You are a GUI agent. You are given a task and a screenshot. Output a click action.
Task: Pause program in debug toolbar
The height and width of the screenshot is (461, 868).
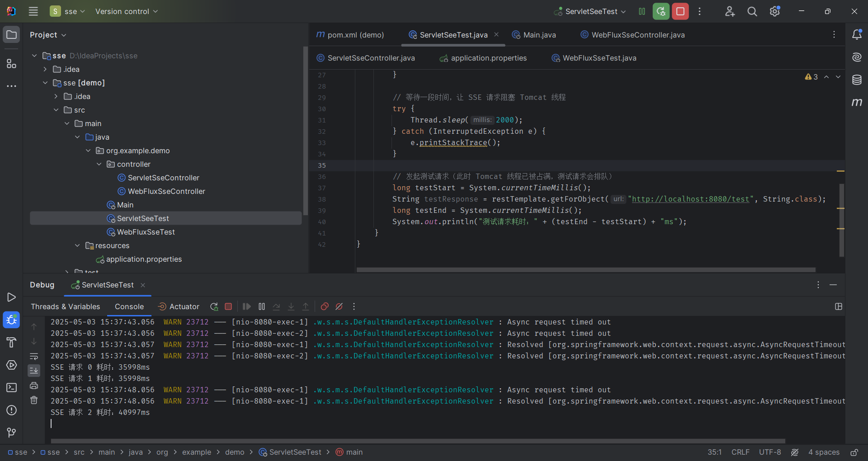pyautogui.click(x=262, y=306)
